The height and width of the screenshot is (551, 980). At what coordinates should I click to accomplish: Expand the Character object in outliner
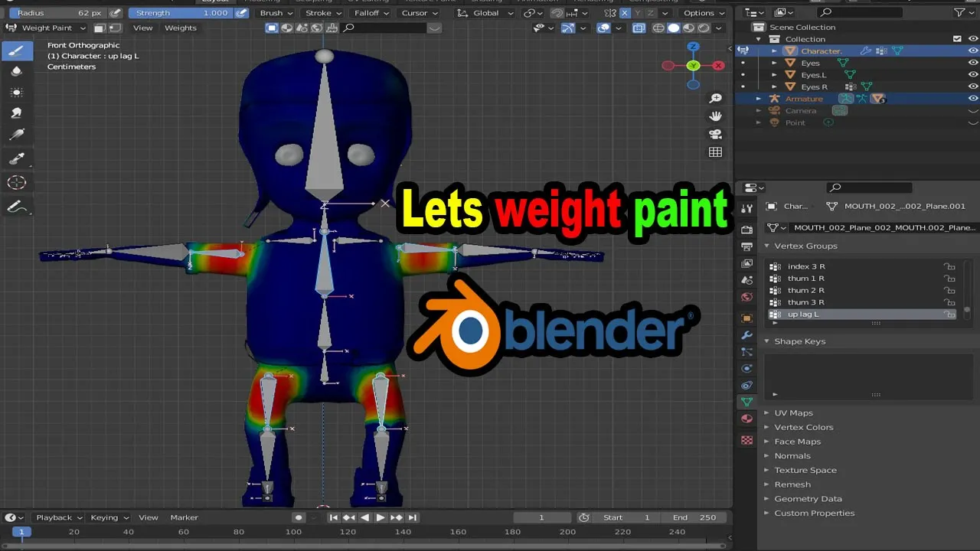coord(774,51)
